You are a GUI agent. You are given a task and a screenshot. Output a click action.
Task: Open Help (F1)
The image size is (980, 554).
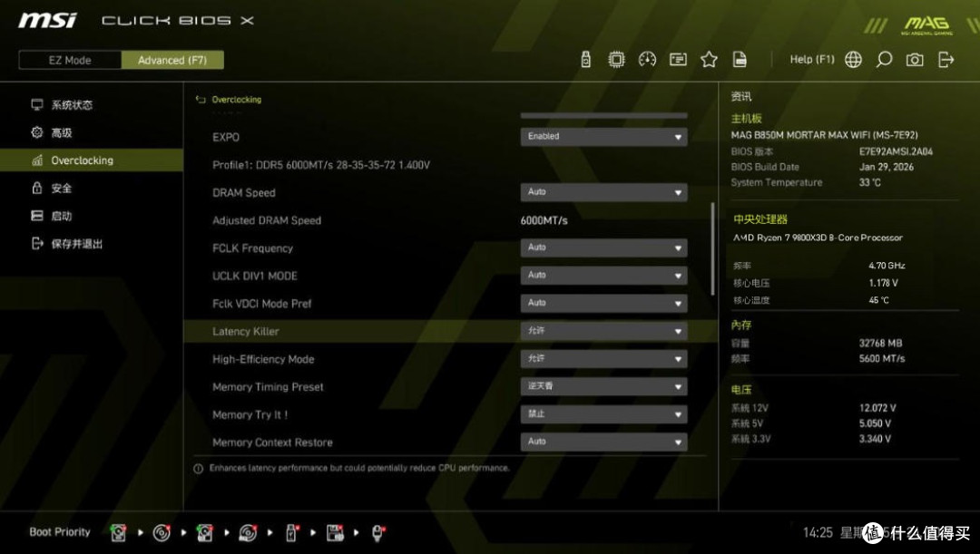click(812, 59)
